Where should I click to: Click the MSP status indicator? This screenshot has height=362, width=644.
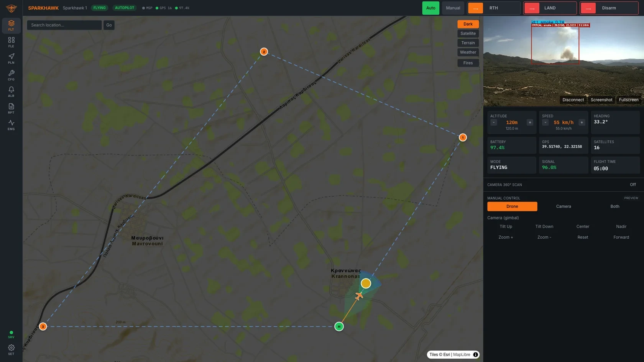tap(147, 8)
